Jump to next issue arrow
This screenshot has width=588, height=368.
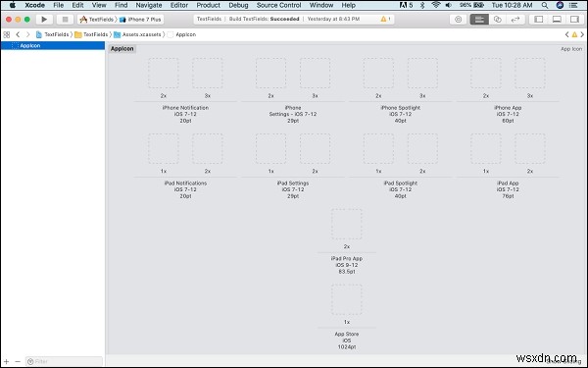click(582, 34)
